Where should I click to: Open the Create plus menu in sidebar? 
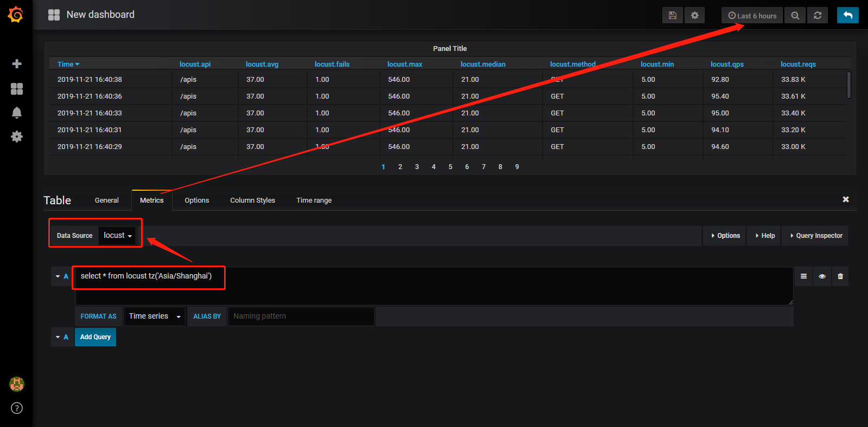point(17,64)
